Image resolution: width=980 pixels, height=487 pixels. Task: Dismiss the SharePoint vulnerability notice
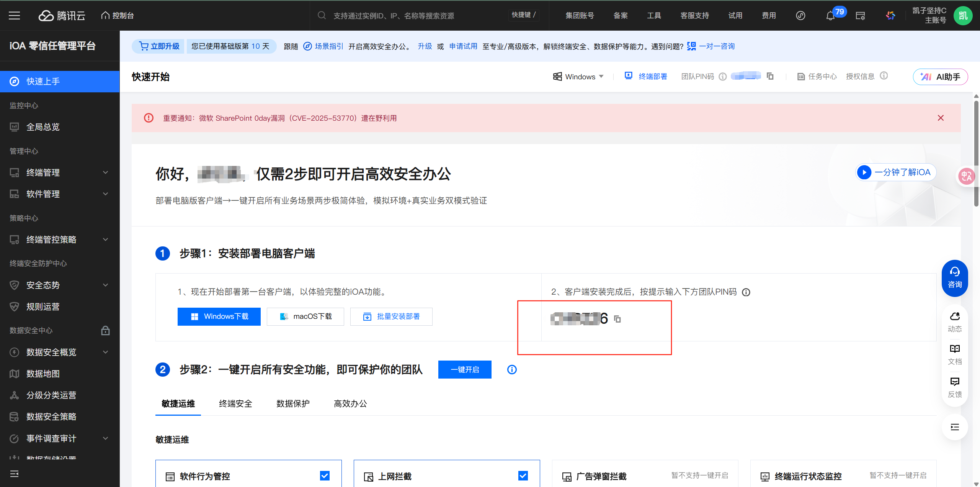(941, 118)
